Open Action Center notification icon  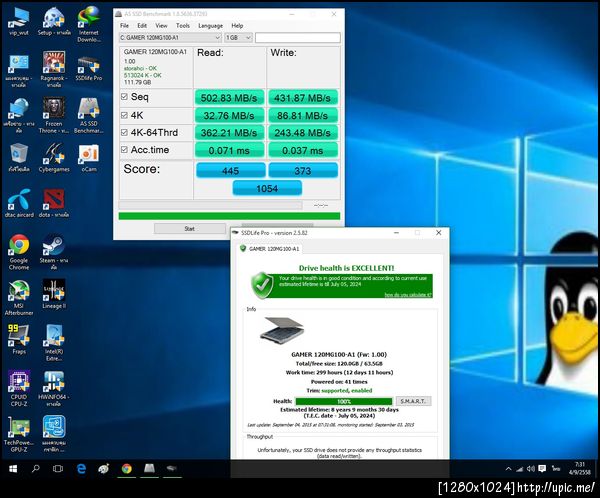click(x=542, y=469)
